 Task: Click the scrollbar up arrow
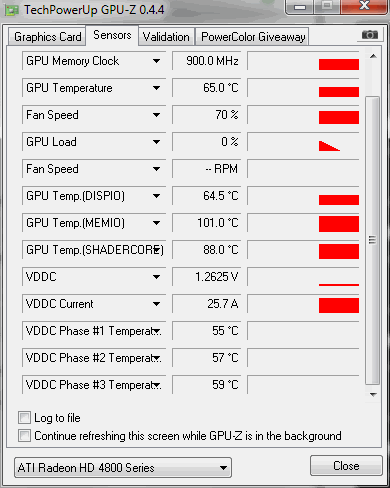[x=373, y=56]
